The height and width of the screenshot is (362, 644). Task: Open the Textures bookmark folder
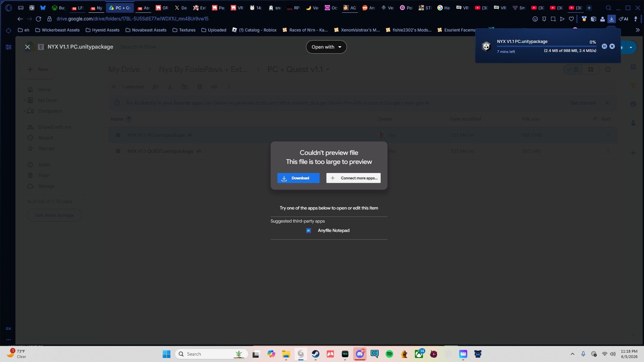coord(184,30)
